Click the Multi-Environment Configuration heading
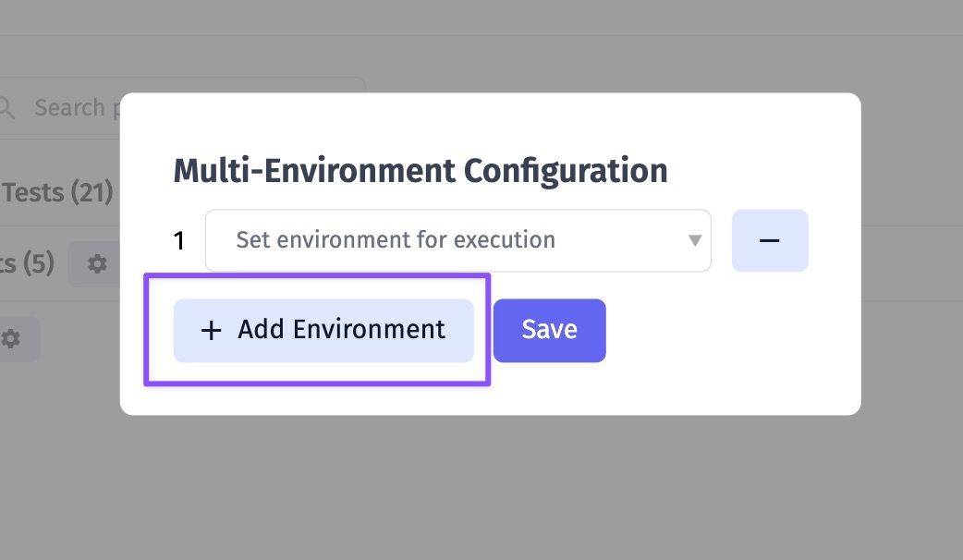 pyautogui.click(x=421, y=171)
